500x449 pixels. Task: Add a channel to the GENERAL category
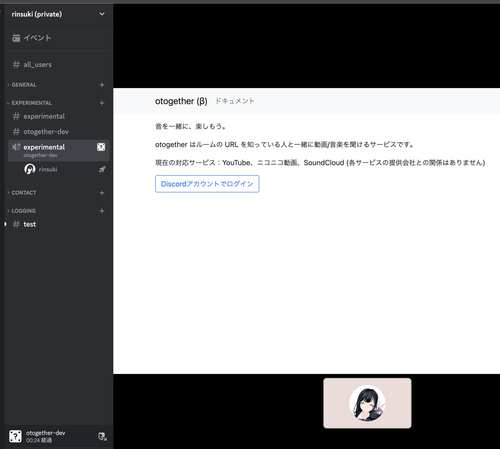(102, 85)
